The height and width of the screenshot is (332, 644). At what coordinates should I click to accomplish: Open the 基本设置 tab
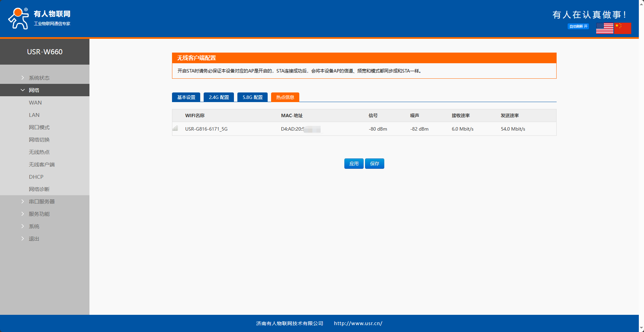coord(186,97)
